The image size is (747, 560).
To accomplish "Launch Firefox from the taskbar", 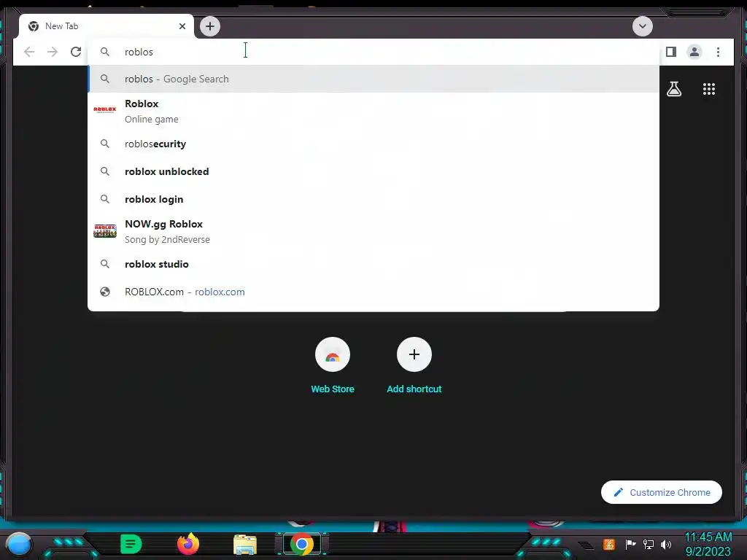I will (188, 544).
